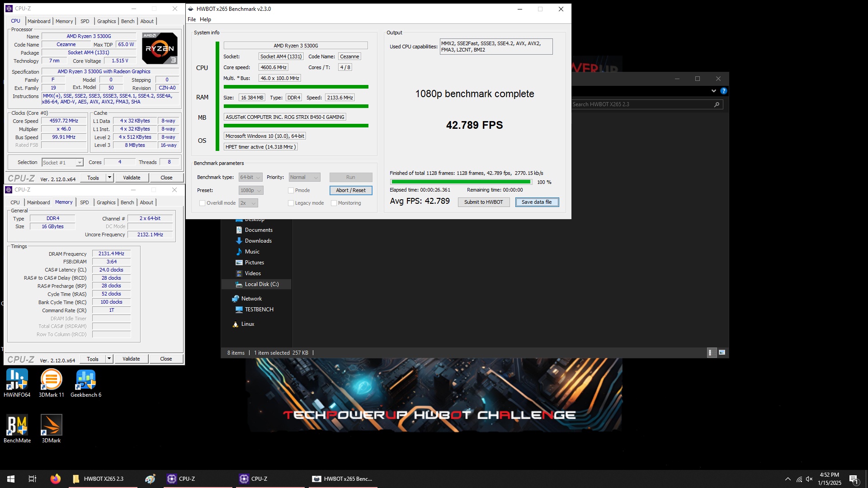The width and height of the screenshot is (868, 488).
Task: Open the notifications center icon
Action: [854, 479]
